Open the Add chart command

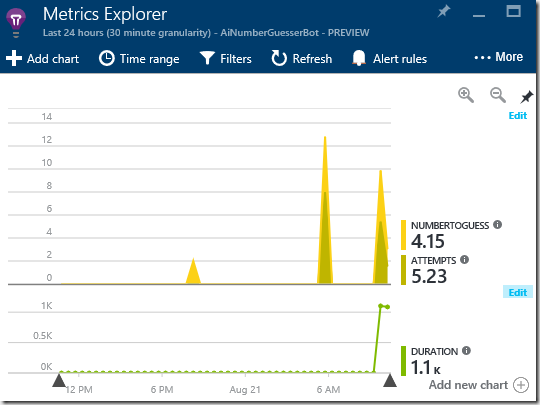43,59
